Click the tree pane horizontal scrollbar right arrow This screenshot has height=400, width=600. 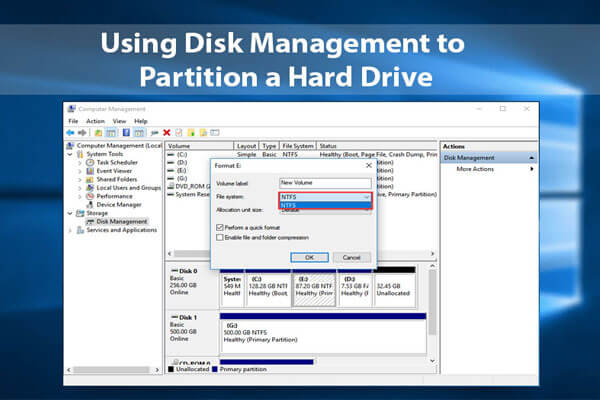click(x=157, y=370)
